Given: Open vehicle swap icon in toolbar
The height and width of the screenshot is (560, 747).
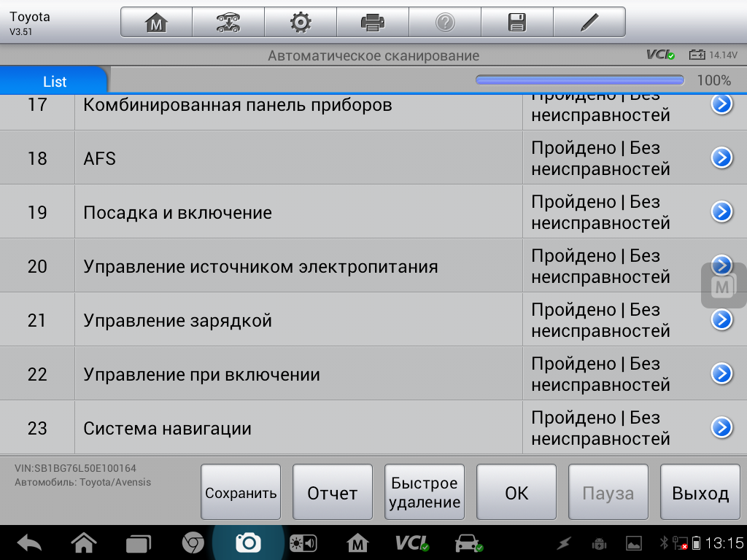Looking at the screenshot, I should tap(228, 23).
